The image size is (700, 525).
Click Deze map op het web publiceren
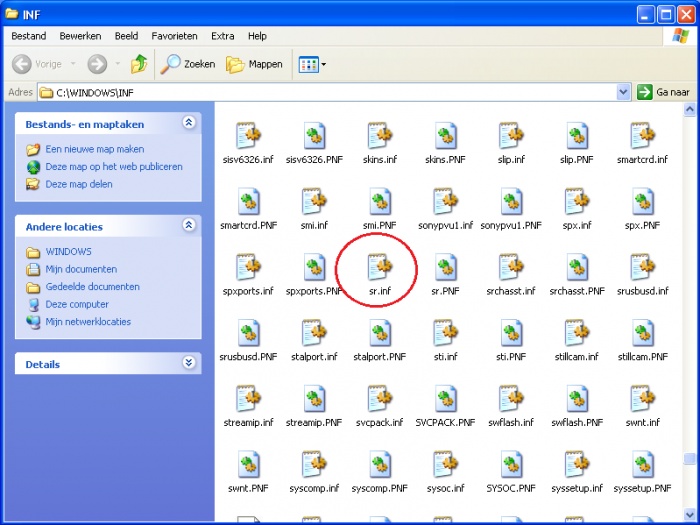(x=114, y=167)
